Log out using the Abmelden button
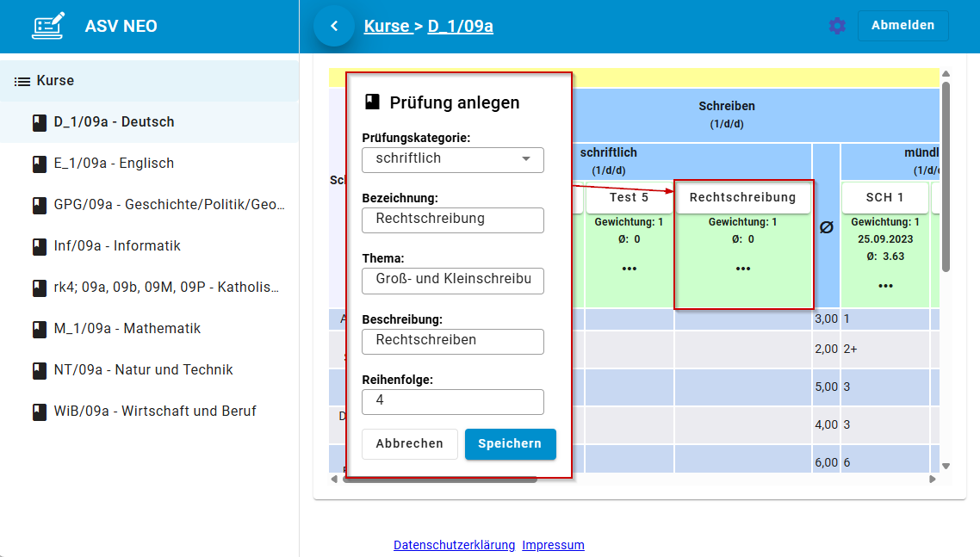980x557 pixels. tap(902, 25)
